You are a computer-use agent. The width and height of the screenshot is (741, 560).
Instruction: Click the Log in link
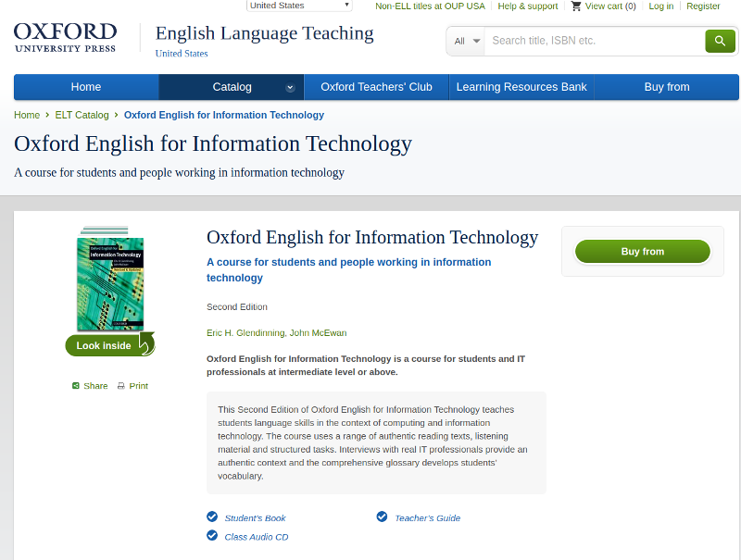660,6
